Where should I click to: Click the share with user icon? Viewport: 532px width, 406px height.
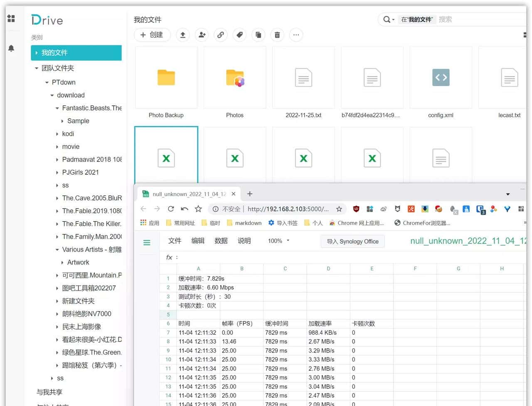click(x=202, y=35)
